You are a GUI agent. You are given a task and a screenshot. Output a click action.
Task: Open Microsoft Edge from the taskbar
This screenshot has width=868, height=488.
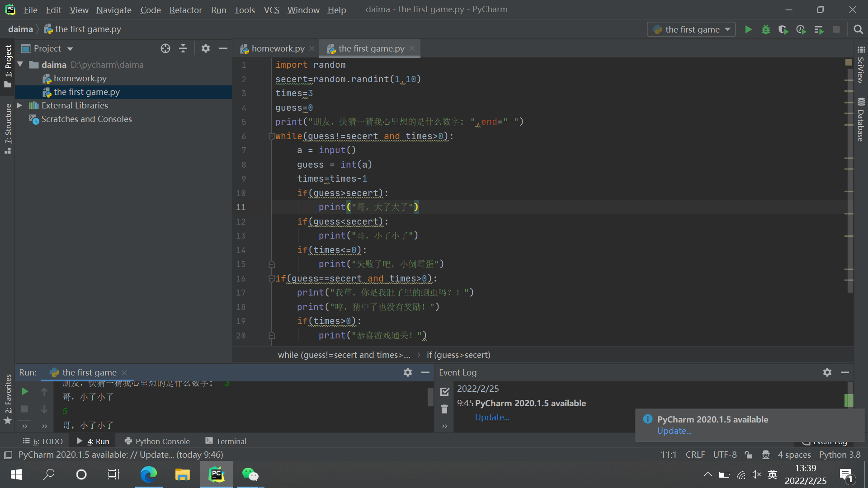click(x=148, y=474)
